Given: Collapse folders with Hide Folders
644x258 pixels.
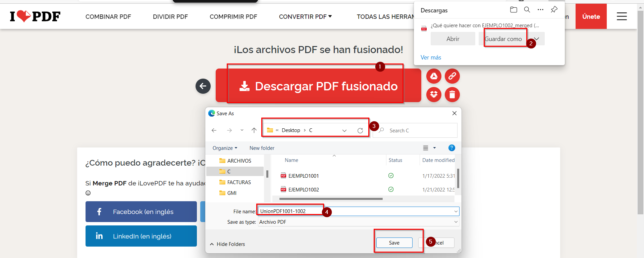Looking at the screenshot, I should pyautogui.click(x=227, y=244).
